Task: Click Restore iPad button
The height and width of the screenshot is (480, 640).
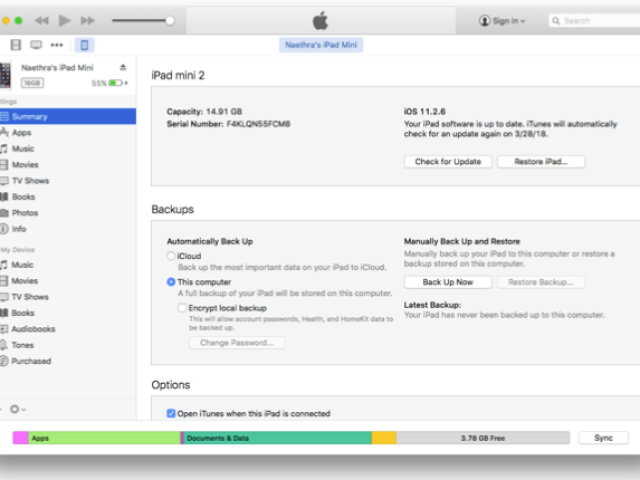Action: 541,162
